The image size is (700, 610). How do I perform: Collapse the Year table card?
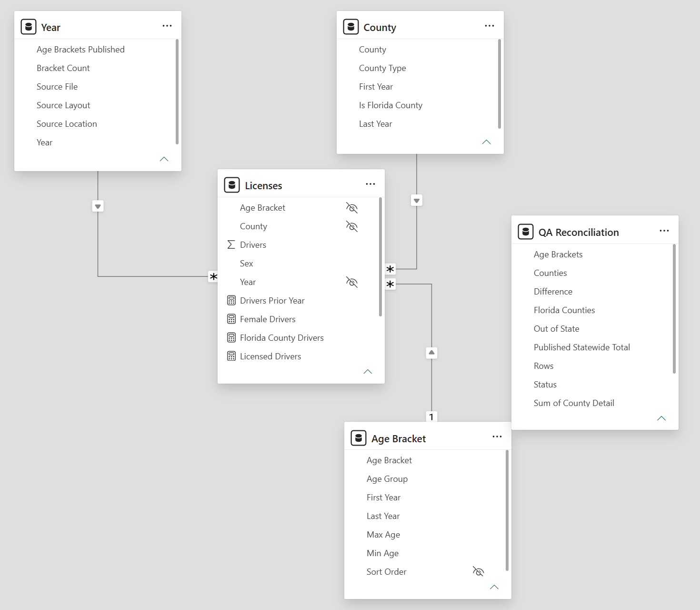(x=164, y=159)
